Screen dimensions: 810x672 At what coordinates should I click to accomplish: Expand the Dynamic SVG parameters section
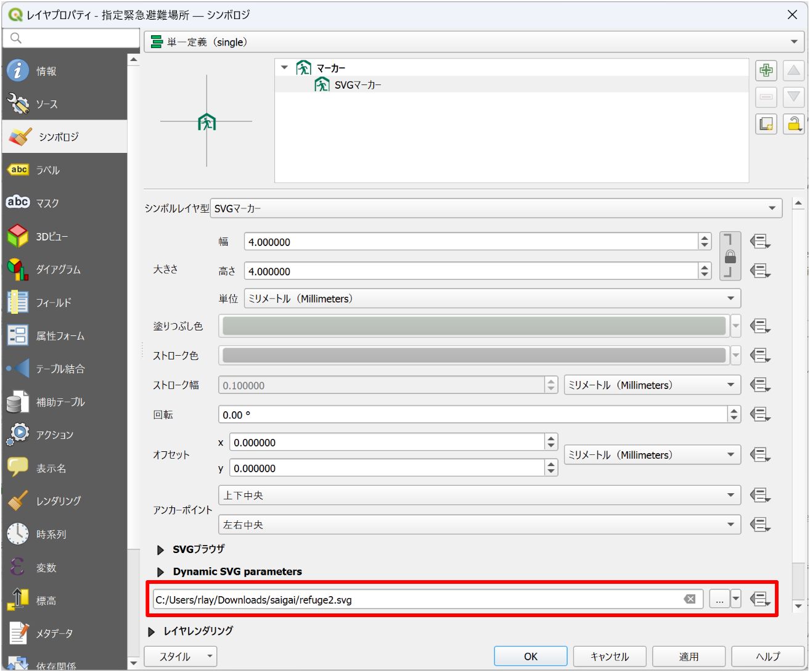point(161,572)
